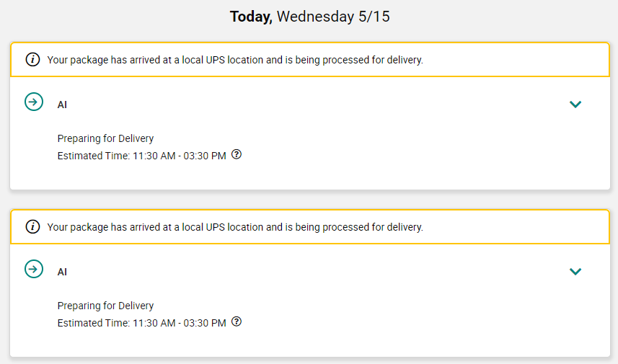Click the info icon in the bottom alert banner

(x=33, y=227)
